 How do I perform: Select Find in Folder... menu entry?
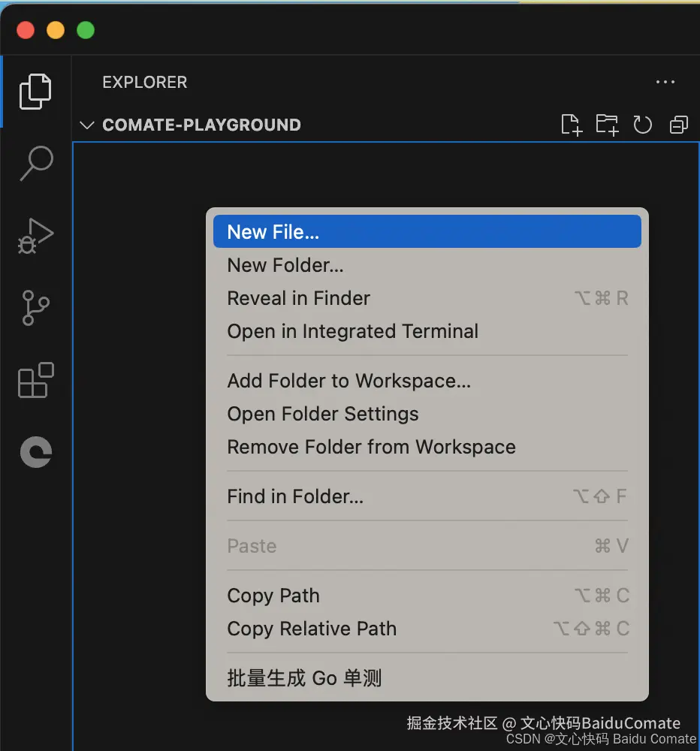pyautogui.click(x=427, y=496)
